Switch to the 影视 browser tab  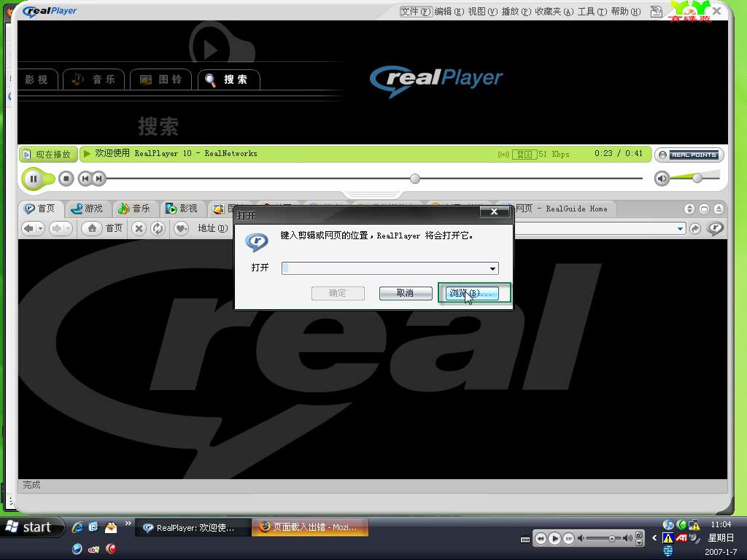182,209
